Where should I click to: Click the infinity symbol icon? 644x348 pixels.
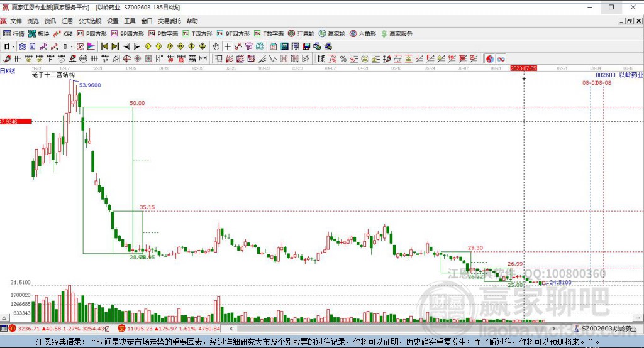tap(501, 58)
